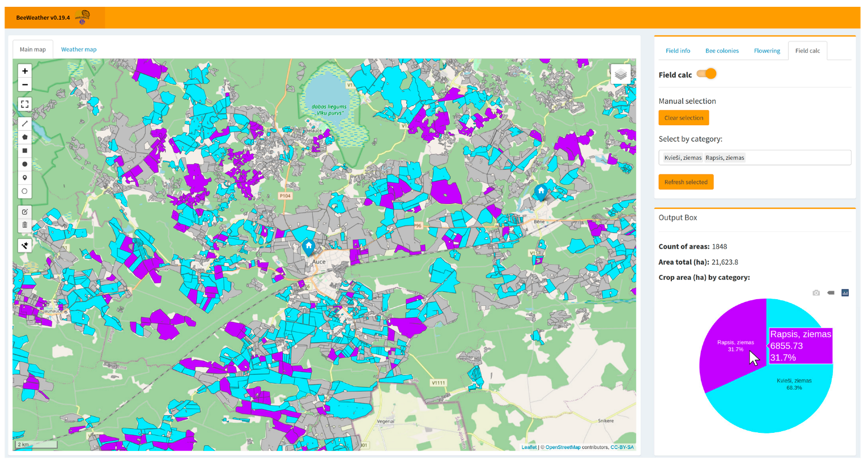Select the draw polygon tool
This screenshot has width=868, height=464.
point(25,137)
